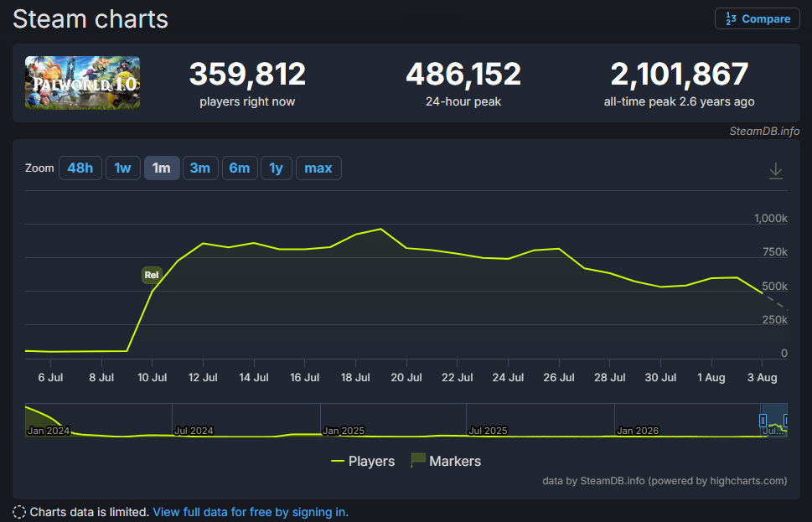Click the 359,812 players right now value
812x522 pixels.
(247, 74)
